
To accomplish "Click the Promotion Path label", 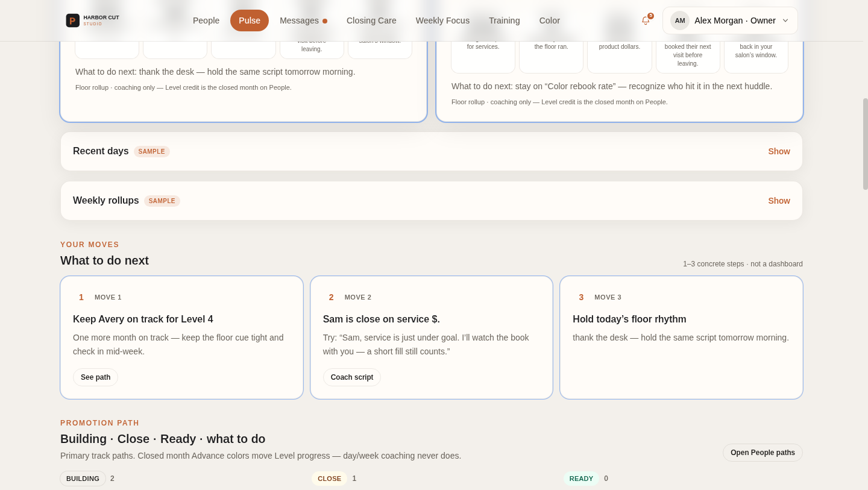I will point(100,423).
